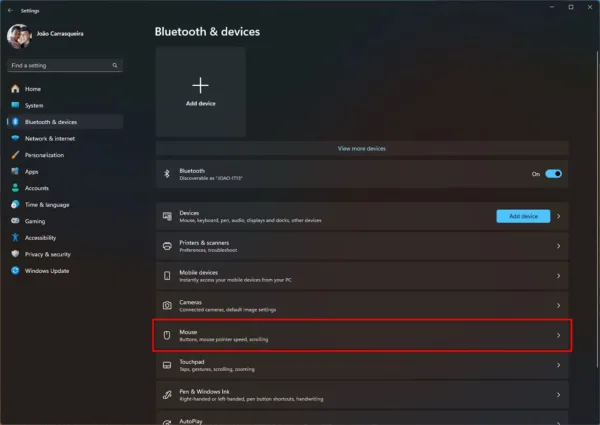
Task: Click the Mouse title text
Action: click(188, 332)
